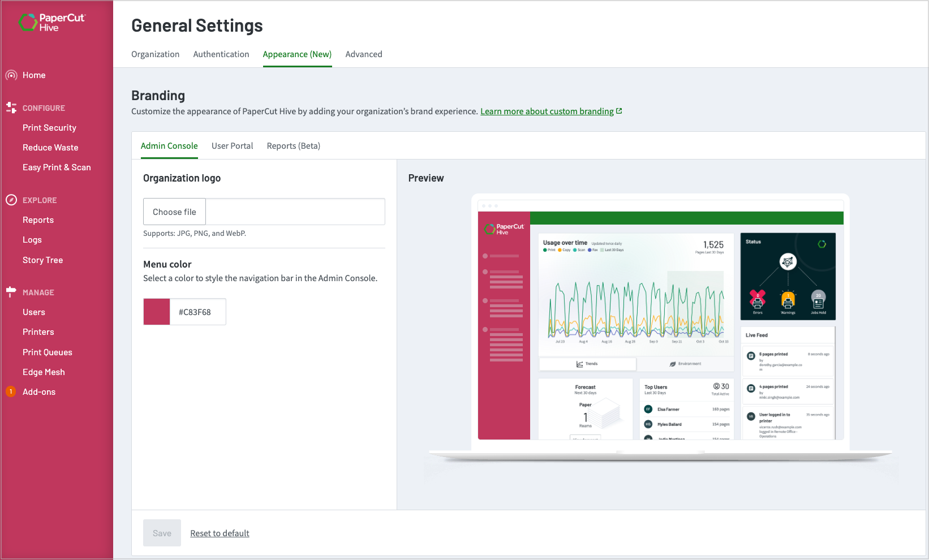Click the Choose file button
The height and width of the screenshot is (560, 929).
pos(174,212)
